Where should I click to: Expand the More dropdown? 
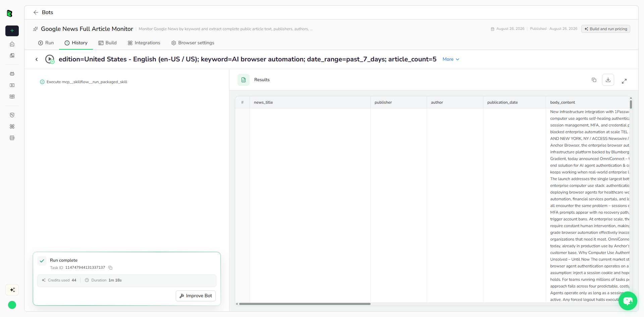click(451, 59)
